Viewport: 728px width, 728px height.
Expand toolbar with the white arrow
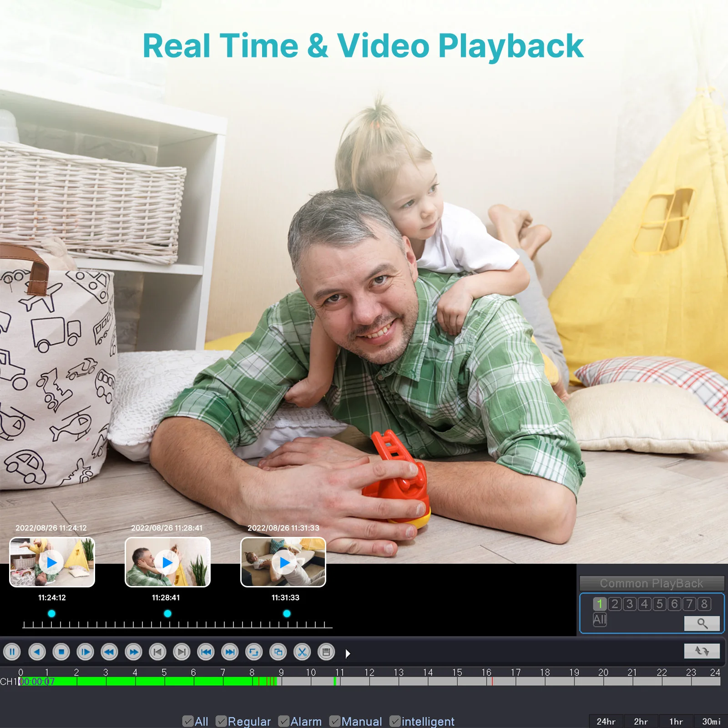pos(348,654)
